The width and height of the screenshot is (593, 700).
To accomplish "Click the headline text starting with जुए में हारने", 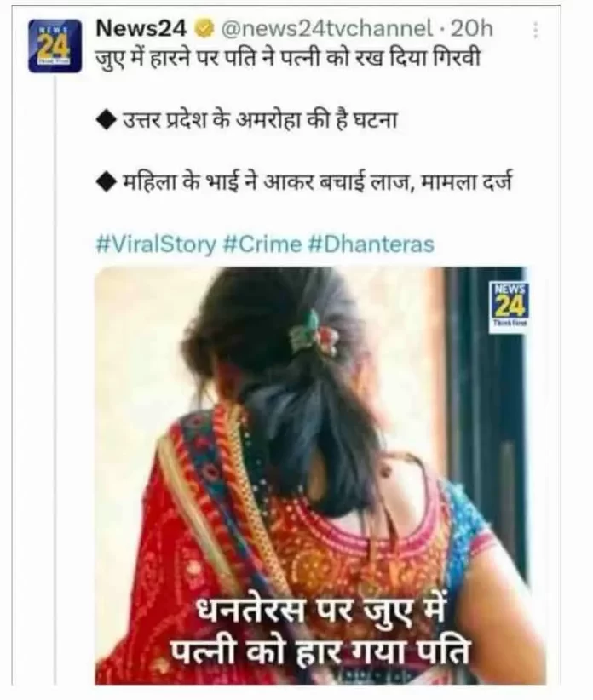I will point(288,57).
